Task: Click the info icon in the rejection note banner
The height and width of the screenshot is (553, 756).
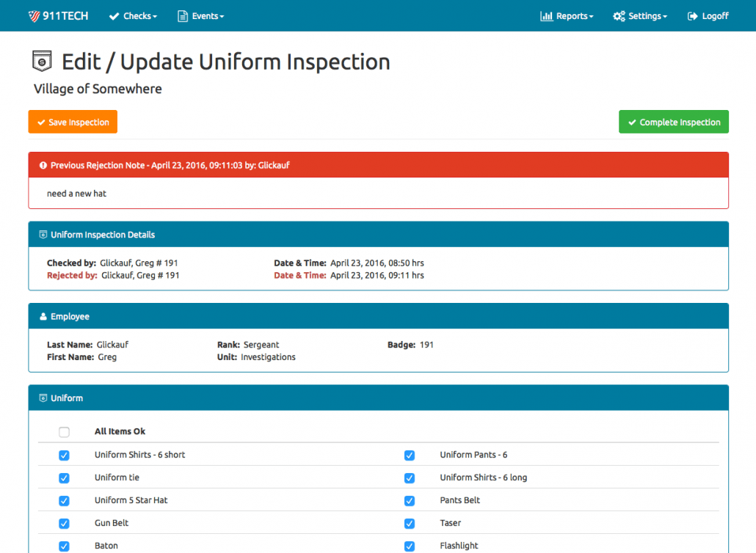Action: click(43, 165)
